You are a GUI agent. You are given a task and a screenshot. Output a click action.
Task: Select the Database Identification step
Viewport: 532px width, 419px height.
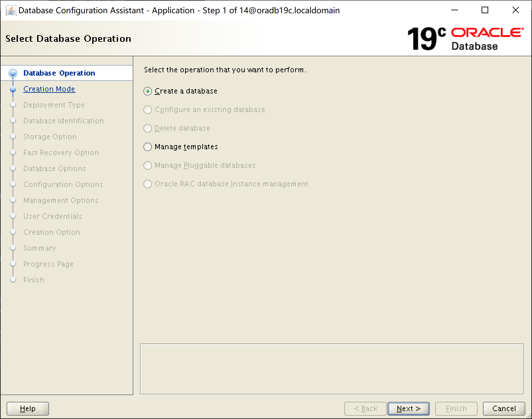[64, 121]
